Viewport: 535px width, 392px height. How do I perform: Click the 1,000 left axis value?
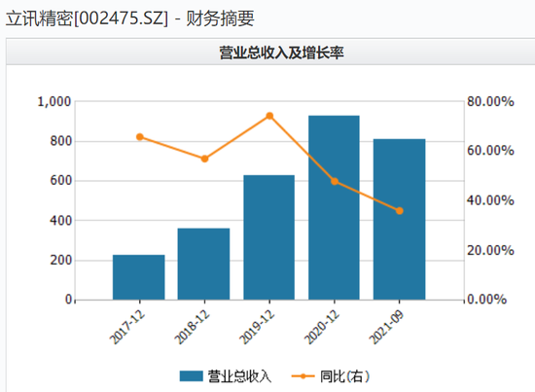point(53,102)
